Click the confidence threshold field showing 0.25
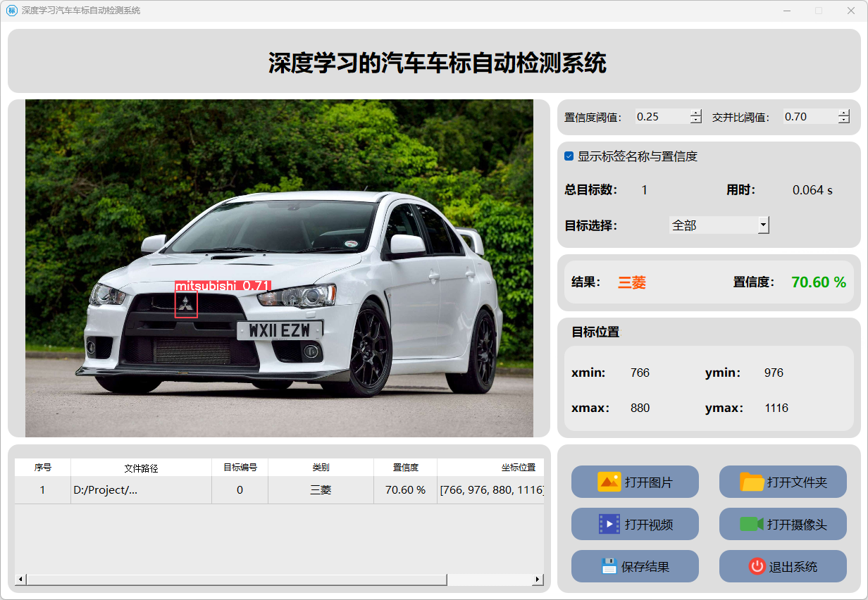Image resolution: width=868 pixels, height=600 pixels. 661,117
